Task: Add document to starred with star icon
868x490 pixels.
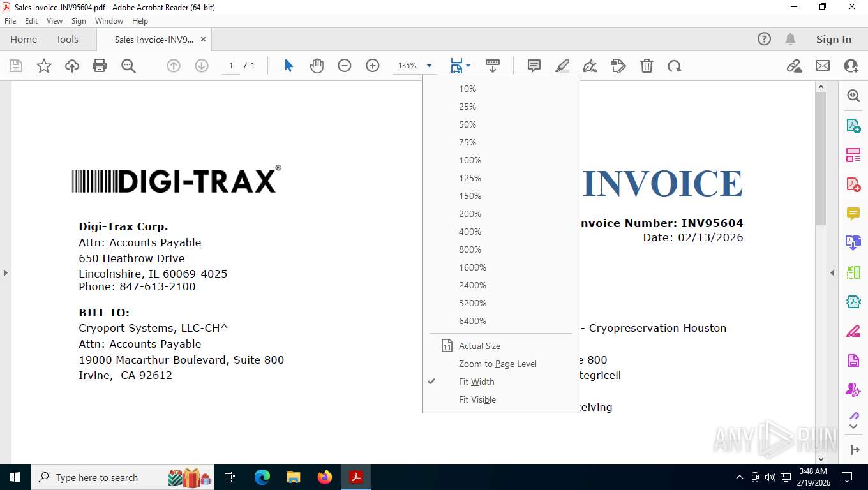Action: (x=44, y=66)
